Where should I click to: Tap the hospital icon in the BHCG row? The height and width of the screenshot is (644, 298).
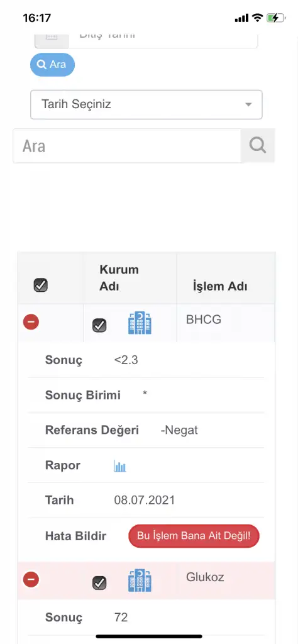tap(140, 323)
